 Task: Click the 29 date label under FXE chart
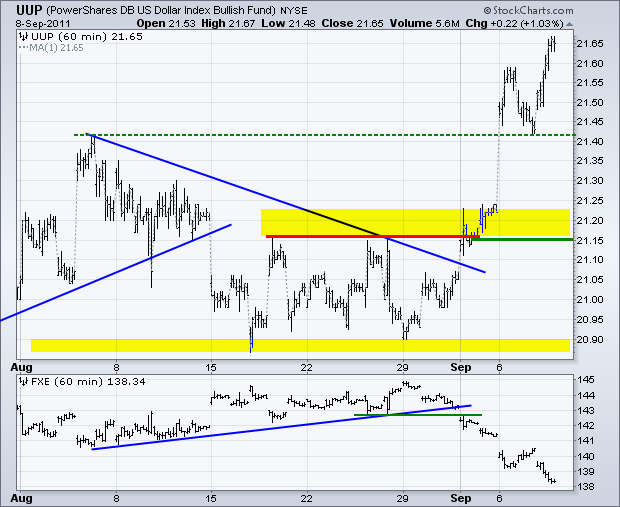tap(403, 499)
